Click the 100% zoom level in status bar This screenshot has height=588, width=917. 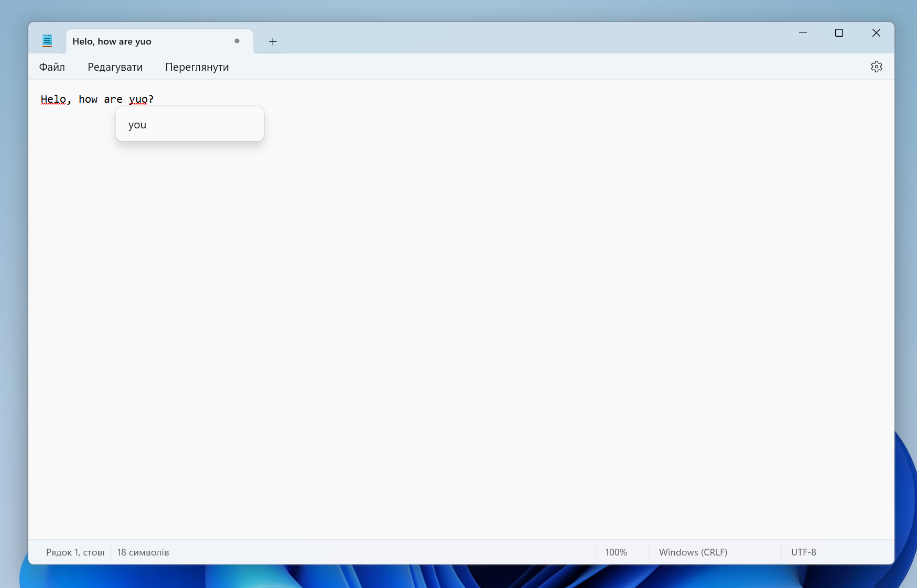point(616,552)
